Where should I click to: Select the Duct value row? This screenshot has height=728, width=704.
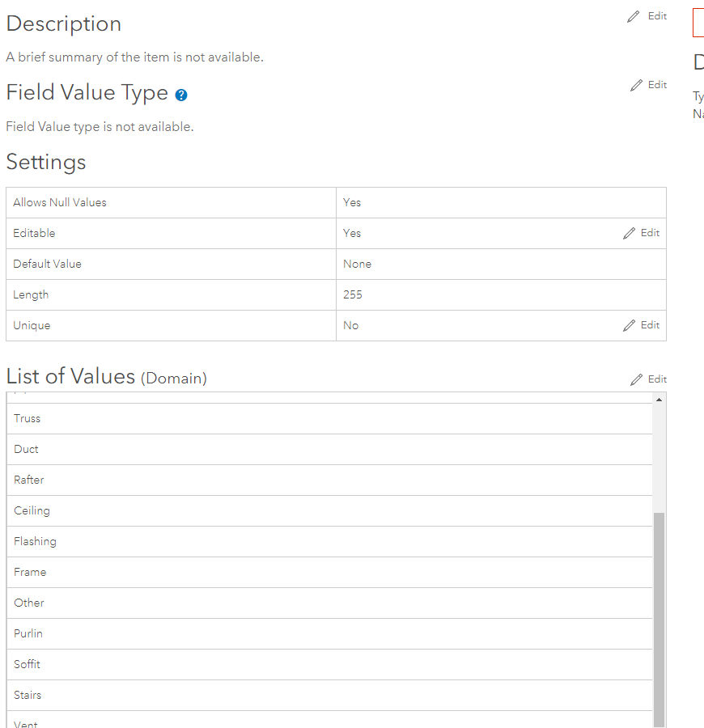pyautogui.click(x=27, y=449)
